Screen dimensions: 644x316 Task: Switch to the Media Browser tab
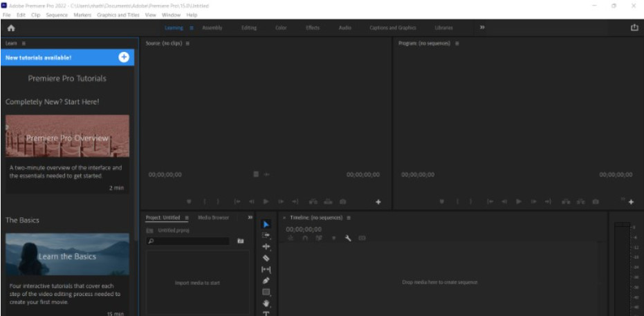click(x=213, y=218)
